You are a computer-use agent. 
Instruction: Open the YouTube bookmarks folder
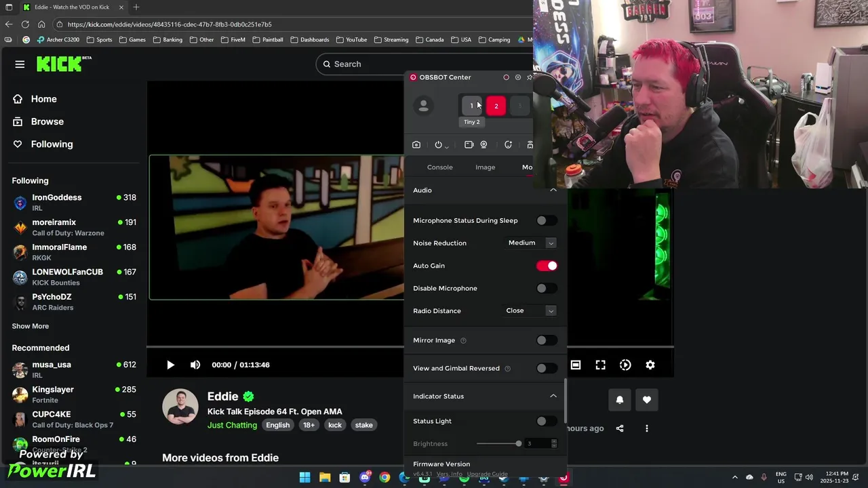[x=351, y=40]
